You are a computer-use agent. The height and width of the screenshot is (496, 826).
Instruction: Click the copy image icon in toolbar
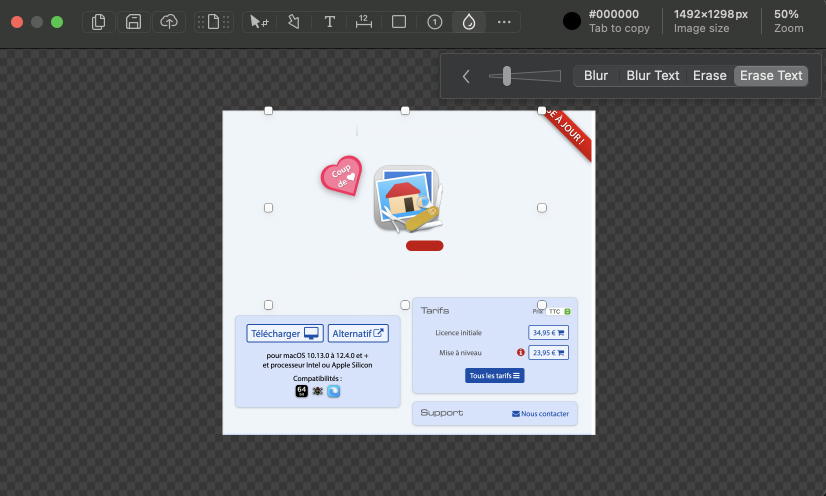click(98, 22)
